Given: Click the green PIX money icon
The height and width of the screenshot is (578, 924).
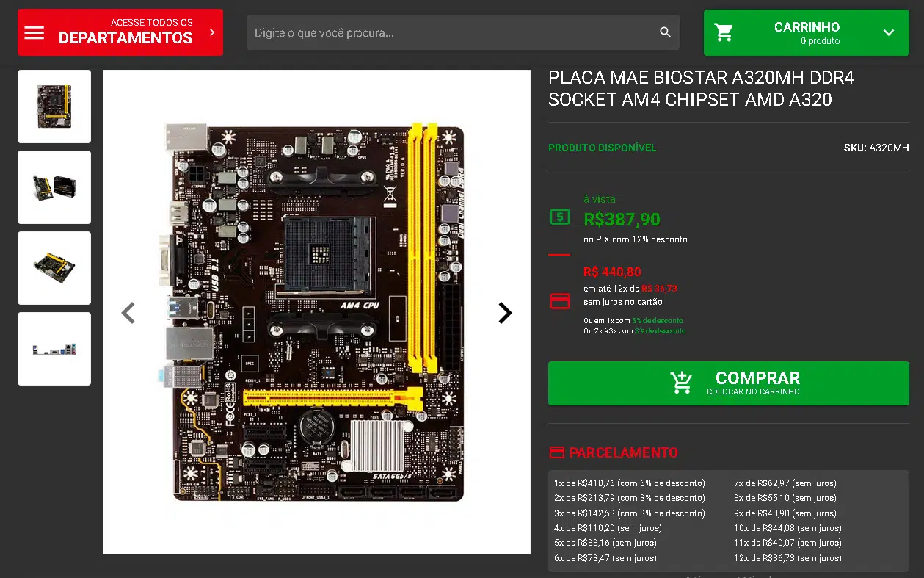Looking at the screenshot, I should pos(560,217).
